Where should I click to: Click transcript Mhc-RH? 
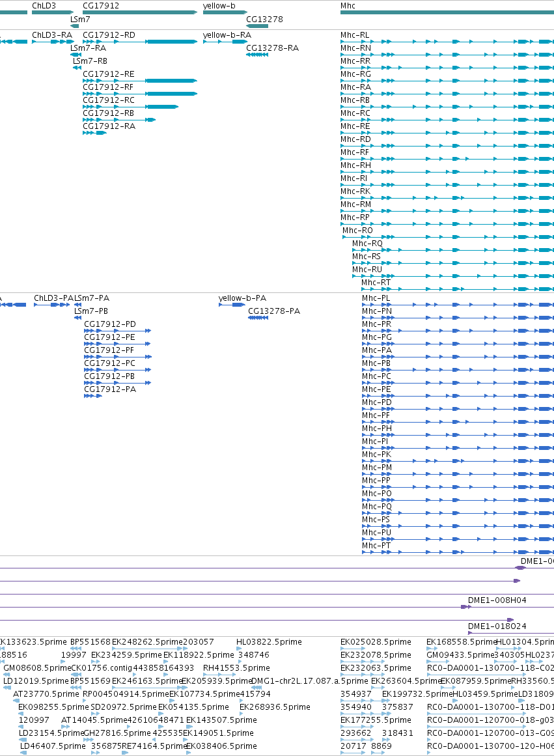356,165
